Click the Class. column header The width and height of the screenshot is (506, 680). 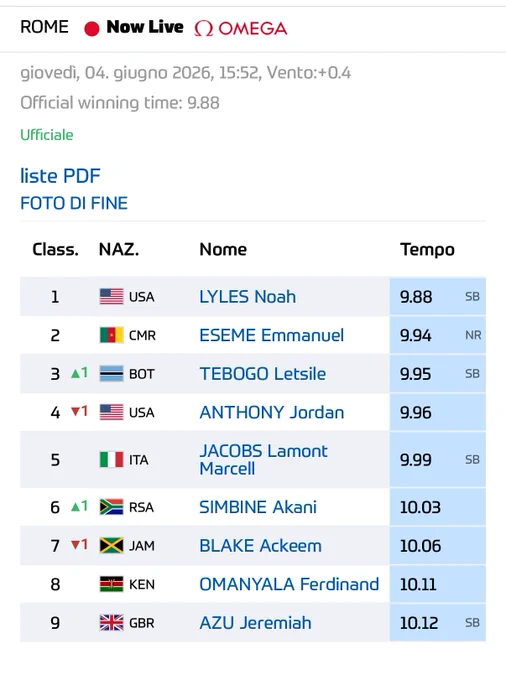pyautogui.click(x=55, y=249)
